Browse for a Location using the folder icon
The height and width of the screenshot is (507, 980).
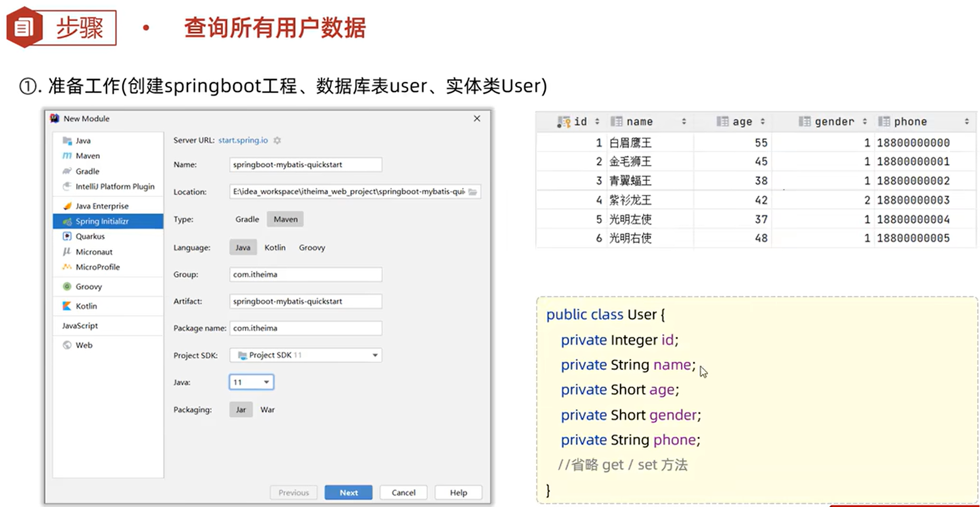(x=473, y=192)
